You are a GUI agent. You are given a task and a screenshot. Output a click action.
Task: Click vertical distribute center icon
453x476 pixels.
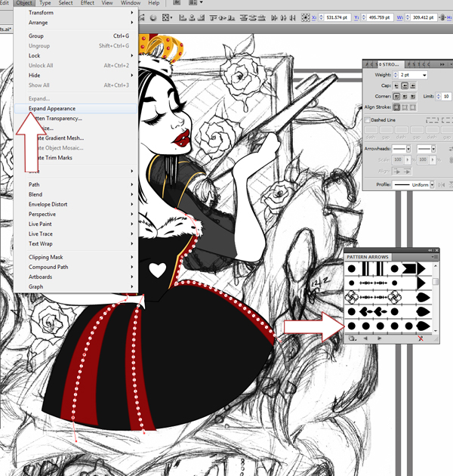(x=252, y=17)
